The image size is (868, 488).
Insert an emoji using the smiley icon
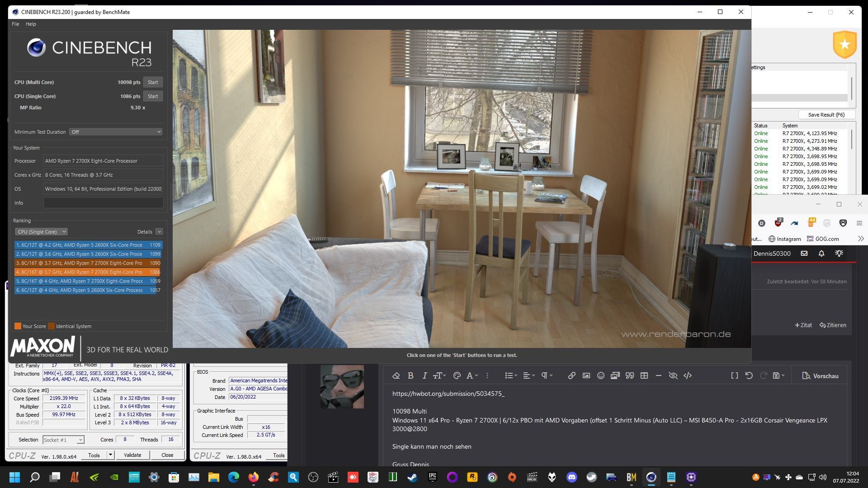(600, 375)
